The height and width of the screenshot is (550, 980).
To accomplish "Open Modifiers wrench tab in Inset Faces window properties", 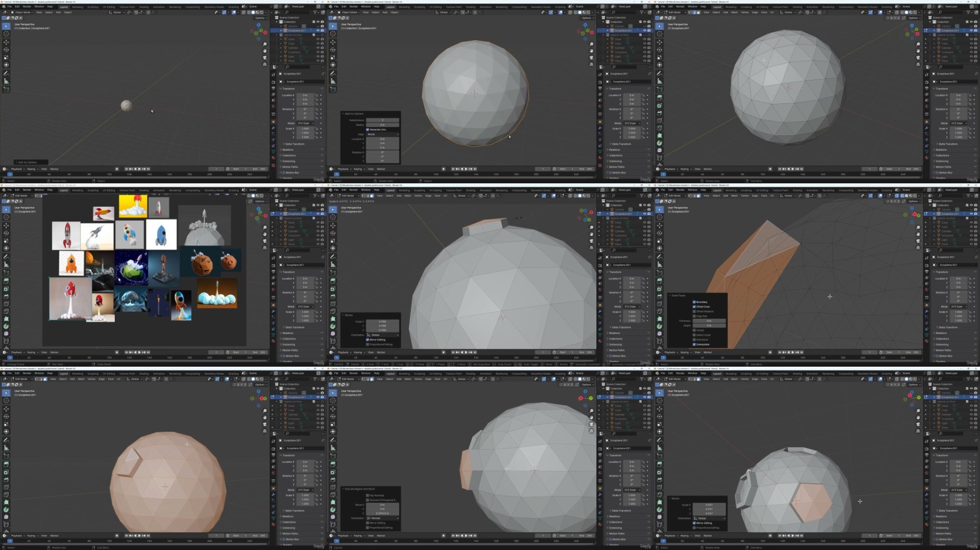I will [x=927, y=311].
